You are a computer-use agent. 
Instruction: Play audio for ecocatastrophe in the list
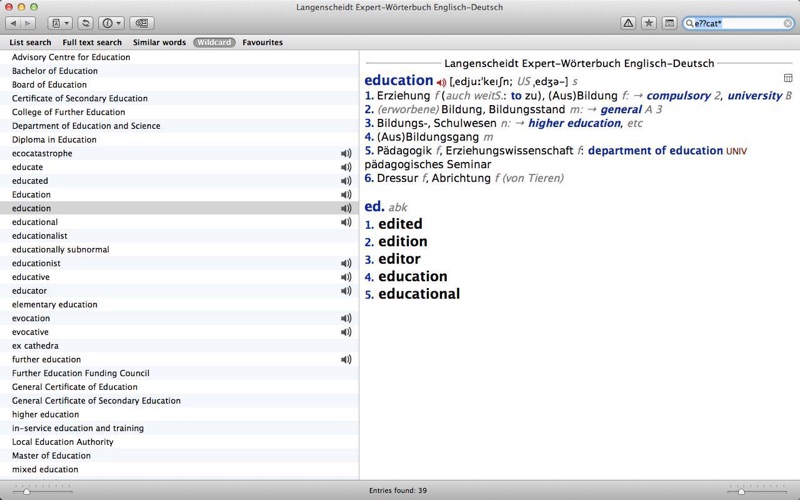point(346,153)
